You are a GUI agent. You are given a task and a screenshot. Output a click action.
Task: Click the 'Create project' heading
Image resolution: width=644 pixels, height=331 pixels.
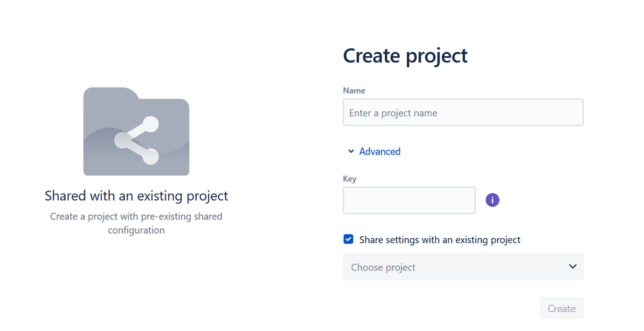[405, 56]
